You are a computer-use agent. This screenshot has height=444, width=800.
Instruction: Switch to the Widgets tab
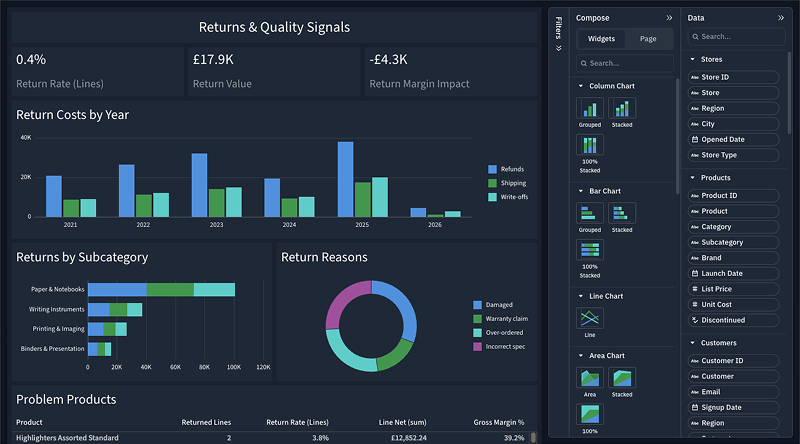click(601, 39)
